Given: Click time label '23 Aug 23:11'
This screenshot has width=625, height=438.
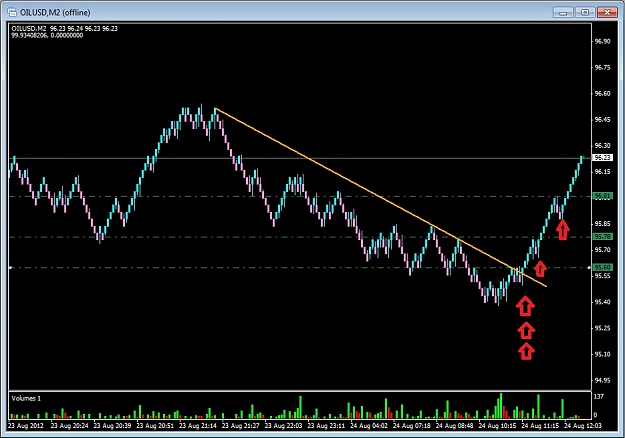Looking at the screenshot, I should pos(326,426).
